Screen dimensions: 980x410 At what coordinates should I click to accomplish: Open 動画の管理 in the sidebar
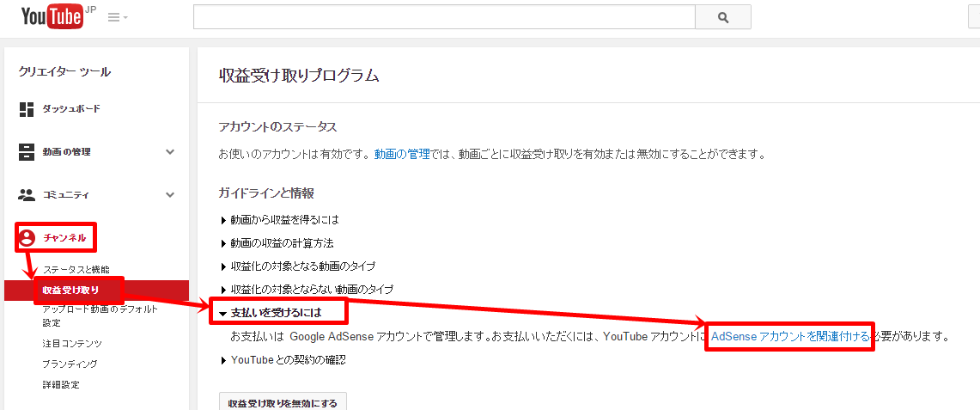[66, 152]
